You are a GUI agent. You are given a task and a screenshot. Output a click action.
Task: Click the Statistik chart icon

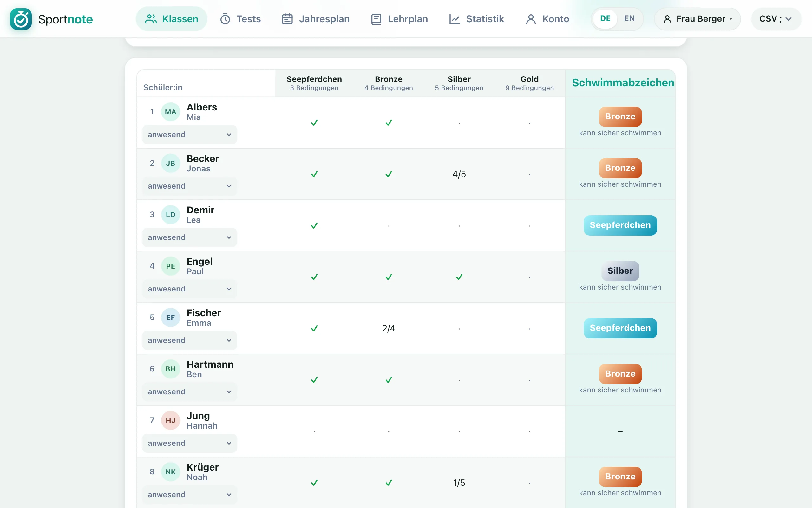click(x=454, y=19)
